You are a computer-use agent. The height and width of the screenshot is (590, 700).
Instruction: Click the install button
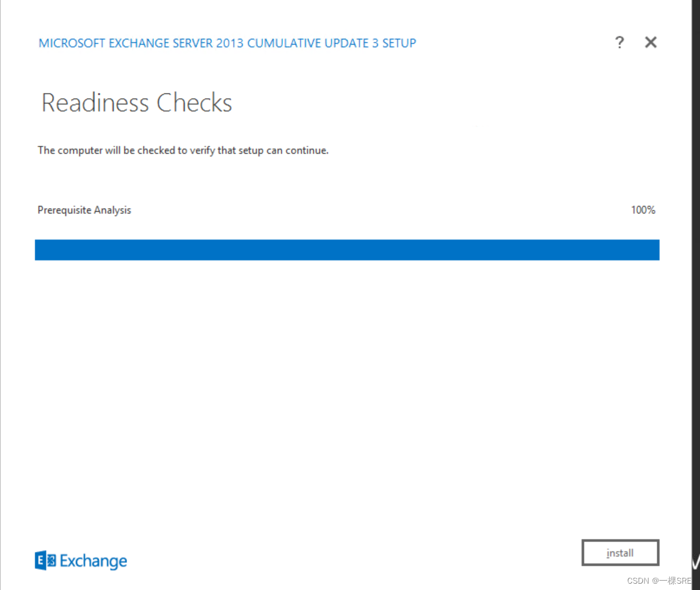point(620,553)
